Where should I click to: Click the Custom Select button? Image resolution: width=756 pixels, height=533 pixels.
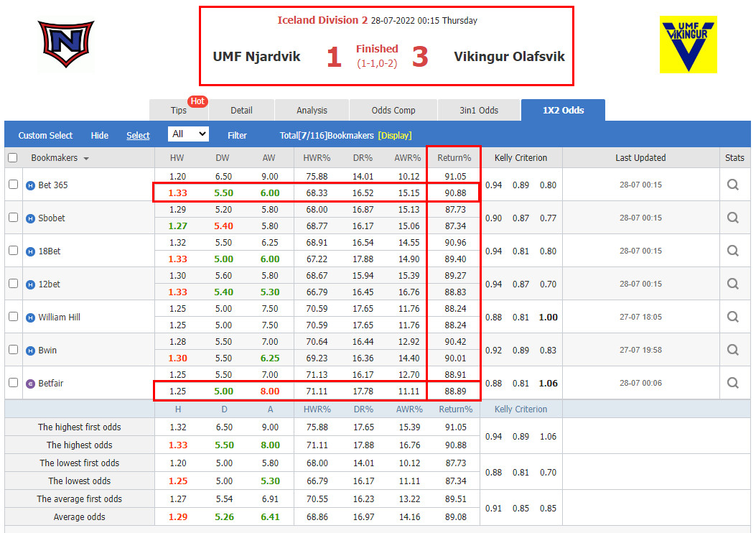pos(45,136)
